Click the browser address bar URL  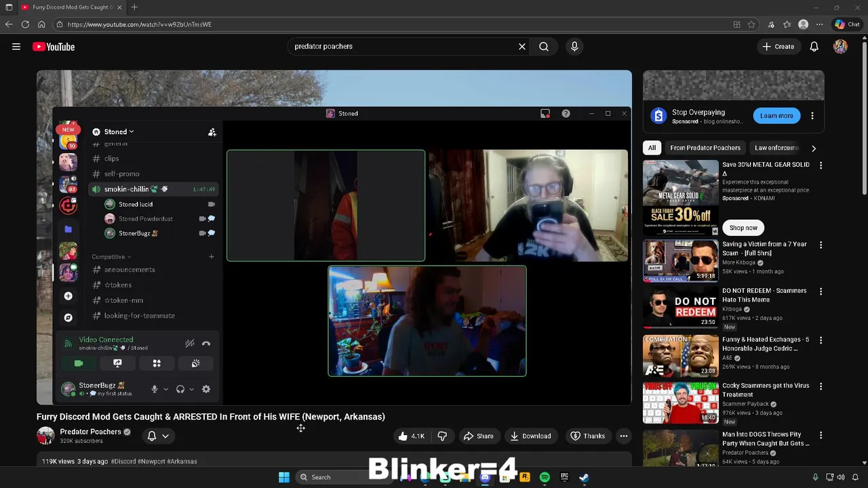[139, 24]
